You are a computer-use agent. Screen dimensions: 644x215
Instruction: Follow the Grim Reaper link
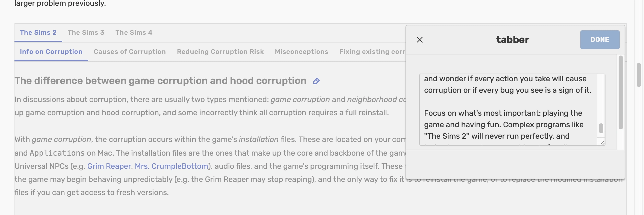click(109, 166)
